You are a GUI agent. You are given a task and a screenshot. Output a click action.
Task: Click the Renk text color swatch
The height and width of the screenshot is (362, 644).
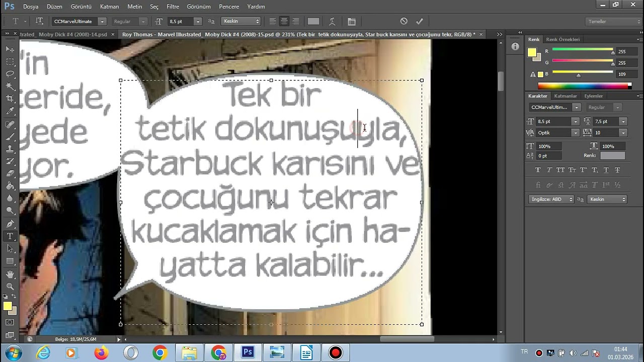(612, 156)
